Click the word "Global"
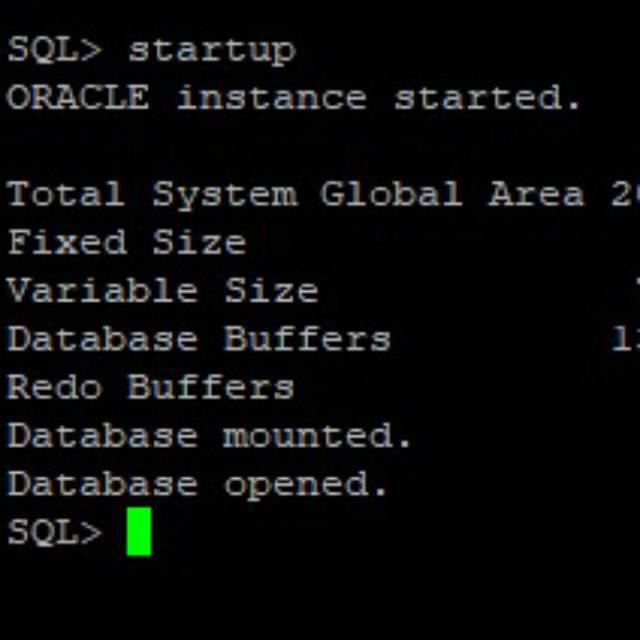Viewport: 640px width, 640px height. [391, 194]
